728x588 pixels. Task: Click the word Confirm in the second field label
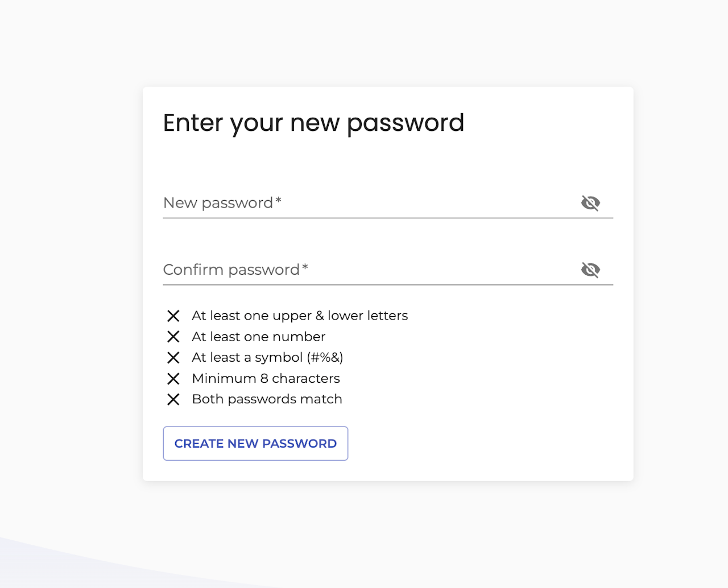[x=193, y=270]
